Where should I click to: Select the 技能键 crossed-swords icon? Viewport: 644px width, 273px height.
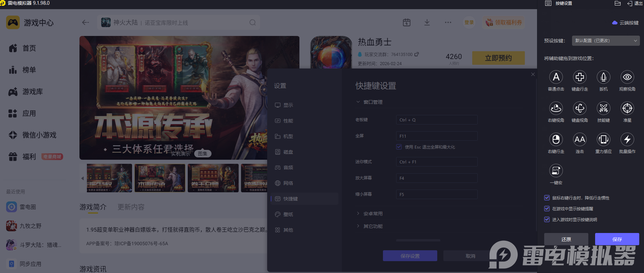click(604, 109)
